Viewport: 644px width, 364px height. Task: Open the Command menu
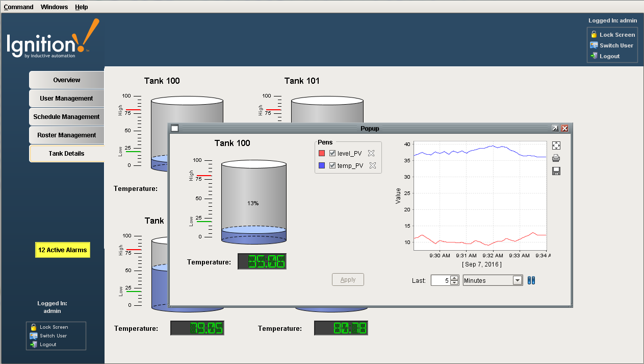coord(18,7)
